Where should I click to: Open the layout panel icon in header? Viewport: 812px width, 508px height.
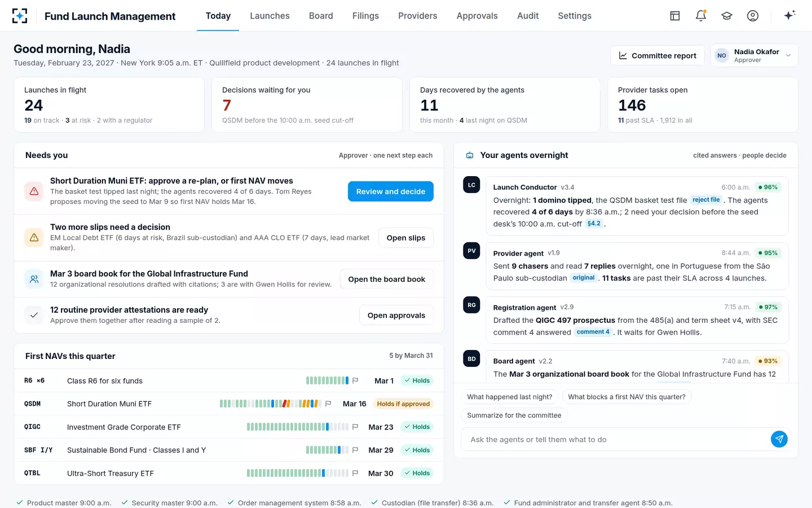(x=675, y=16)
